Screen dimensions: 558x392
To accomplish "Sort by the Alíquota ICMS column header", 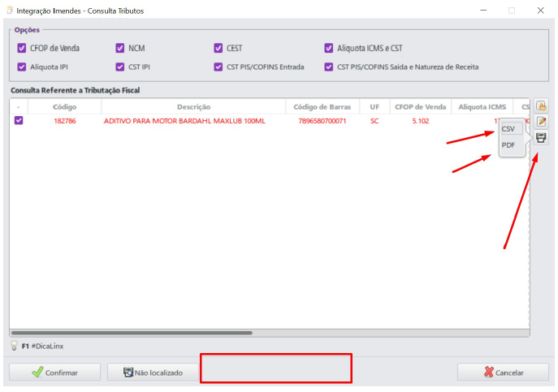I will [482, 106].
